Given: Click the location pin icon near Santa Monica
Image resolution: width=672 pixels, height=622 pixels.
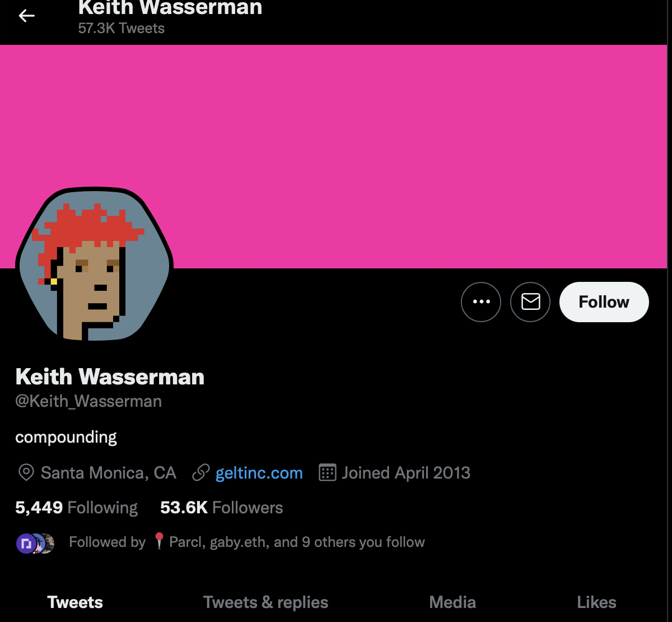Looking at the screenshot, I should 26,473.
